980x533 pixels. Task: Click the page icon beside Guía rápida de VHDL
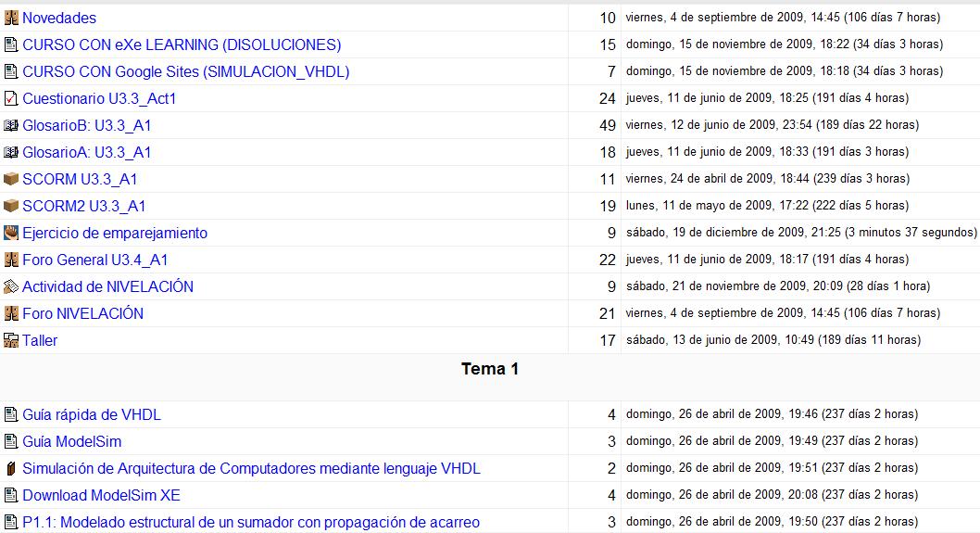click(11, 414)
